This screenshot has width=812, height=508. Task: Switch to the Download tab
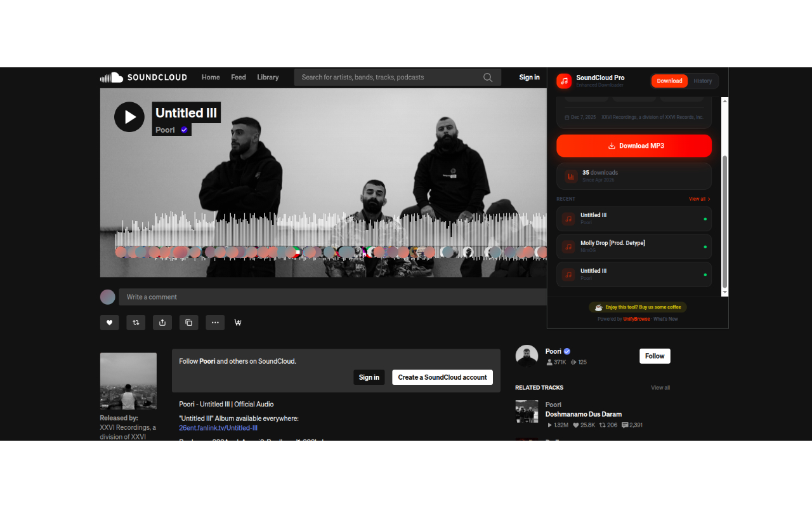pos(669,81)
